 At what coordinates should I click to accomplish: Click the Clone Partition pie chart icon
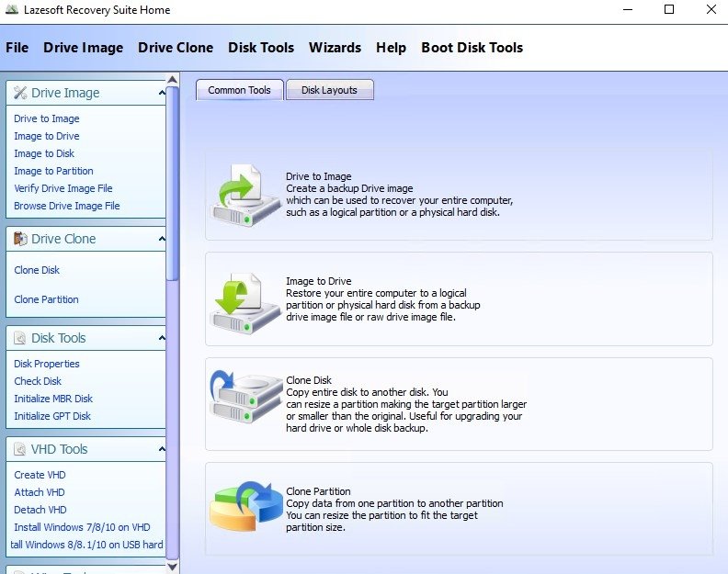point(245,506)
